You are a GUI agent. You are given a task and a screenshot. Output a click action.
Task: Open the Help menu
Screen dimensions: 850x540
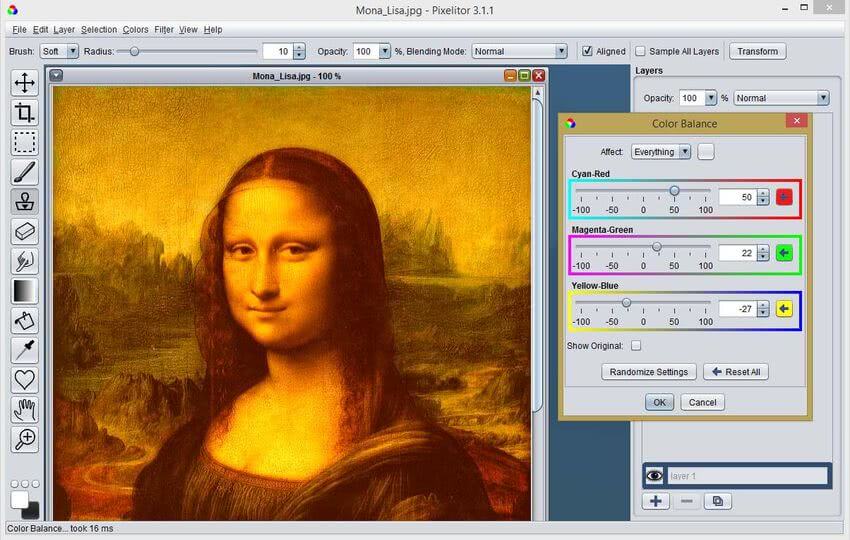[212, 29]
